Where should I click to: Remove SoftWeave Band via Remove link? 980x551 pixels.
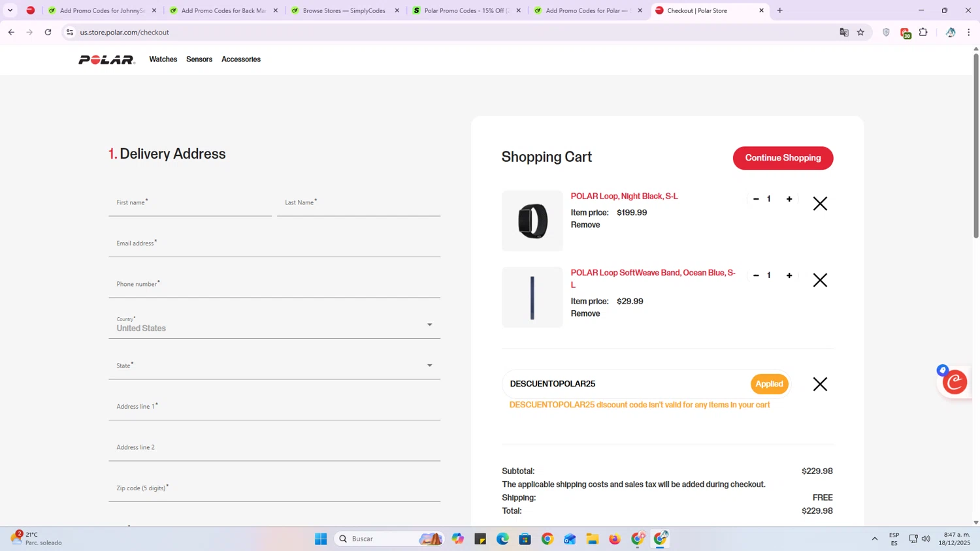585,313
